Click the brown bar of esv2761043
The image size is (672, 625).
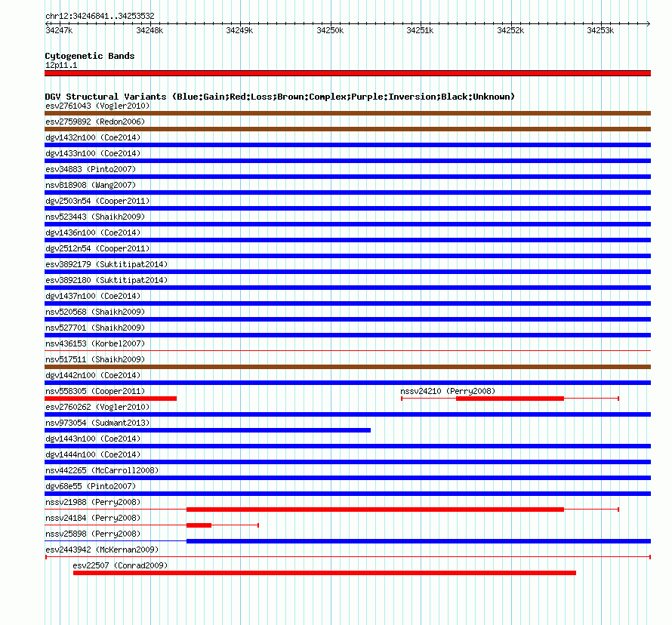(347, 113)
